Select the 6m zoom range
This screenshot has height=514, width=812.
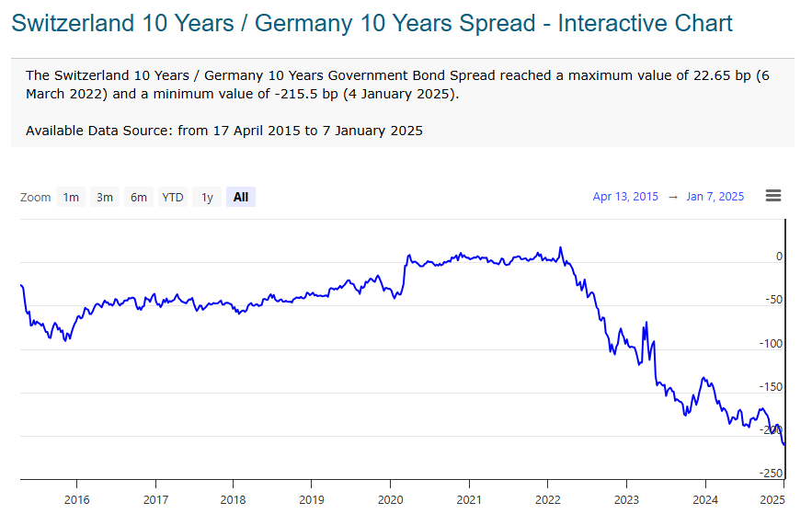(x=139, y=197)
